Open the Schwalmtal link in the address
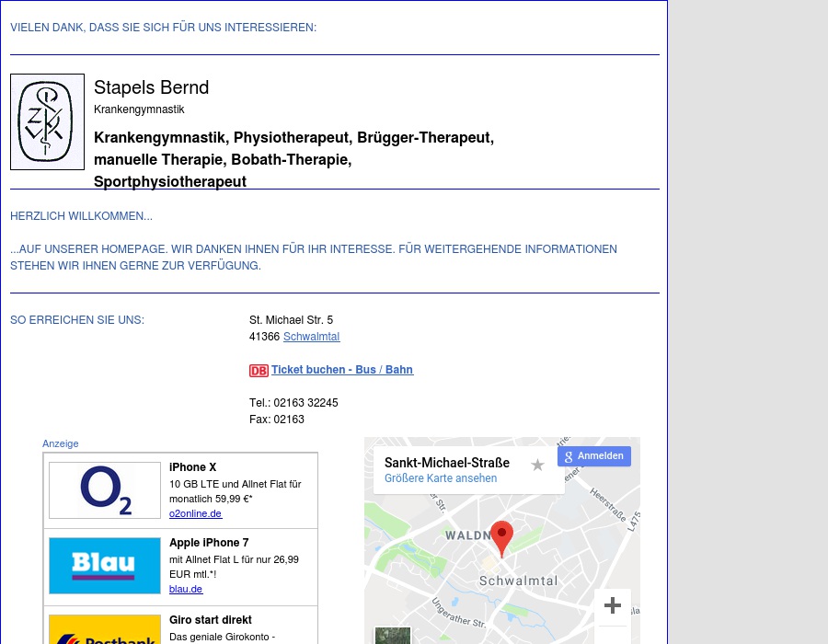This screenshot has height=644, width=828. tap(311, 337)
